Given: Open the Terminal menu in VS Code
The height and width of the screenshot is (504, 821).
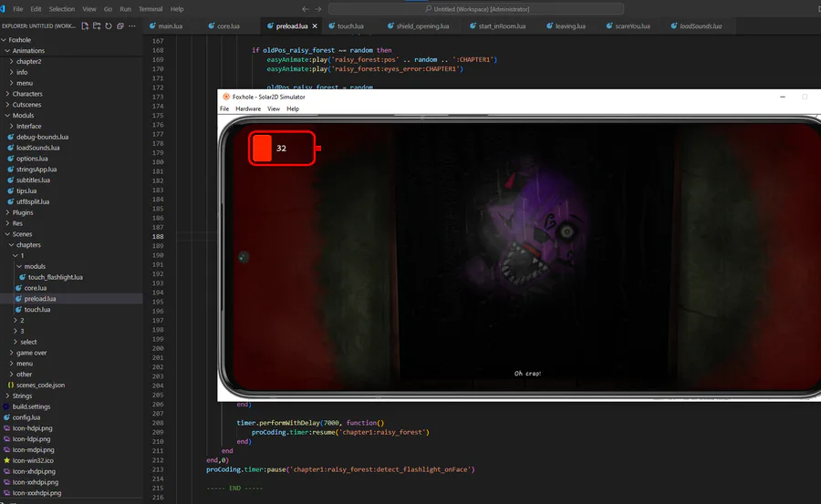Looking at the screenshot, I should point(151,9).
